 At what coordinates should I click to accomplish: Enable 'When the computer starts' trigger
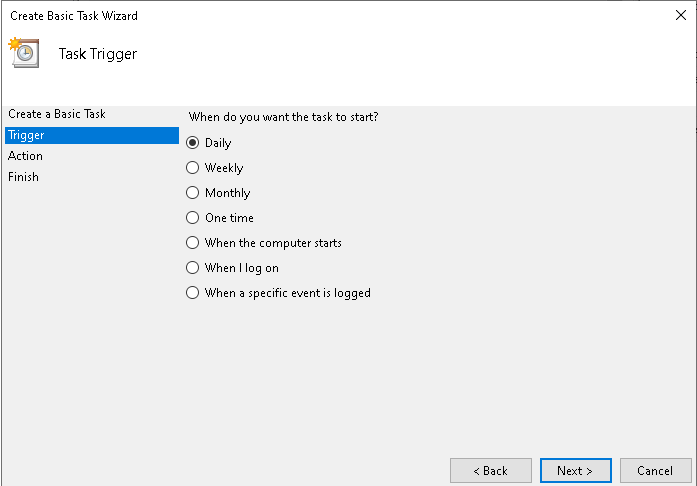(193, 243)
